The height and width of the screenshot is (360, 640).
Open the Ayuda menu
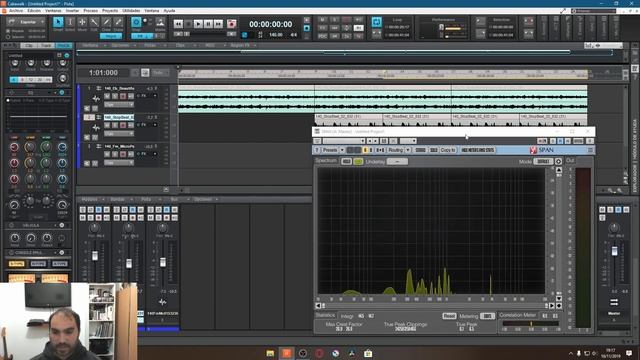coord(169,11)
